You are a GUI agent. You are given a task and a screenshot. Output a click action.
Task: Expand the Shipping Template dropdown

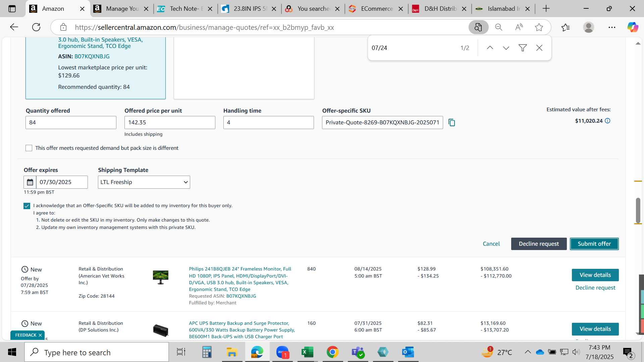[x=144, y=182]
